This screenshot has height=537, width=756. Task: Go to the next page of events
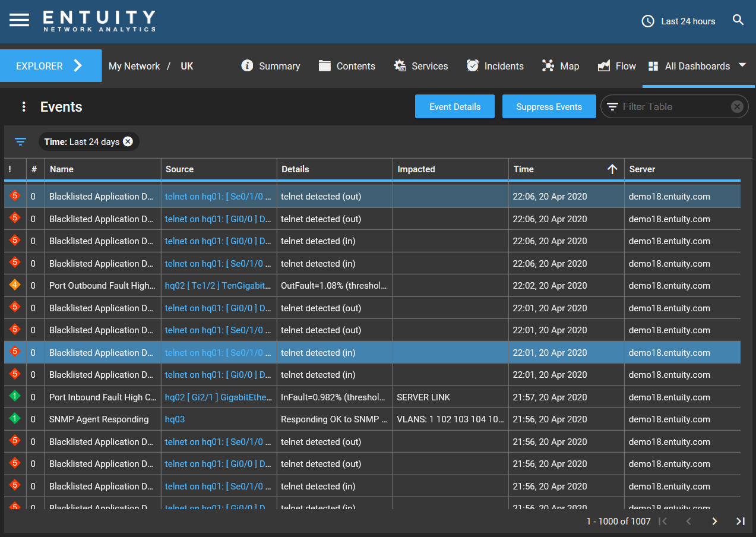tap(714, 521)
